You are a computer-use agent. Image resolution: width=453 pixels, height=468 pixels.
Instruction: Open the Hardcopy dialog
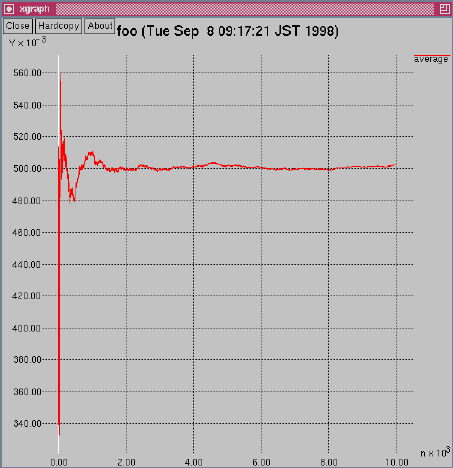59,26
